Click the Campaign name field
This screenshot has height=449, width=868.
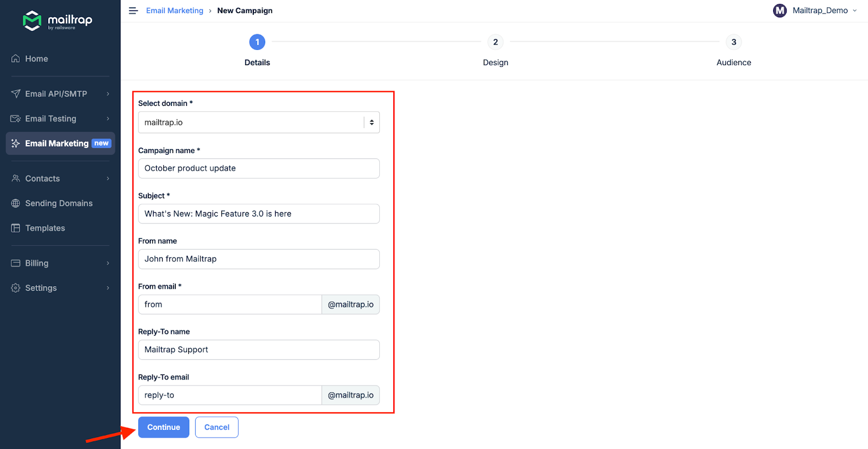pyautogui.click(x=259, y=168)
